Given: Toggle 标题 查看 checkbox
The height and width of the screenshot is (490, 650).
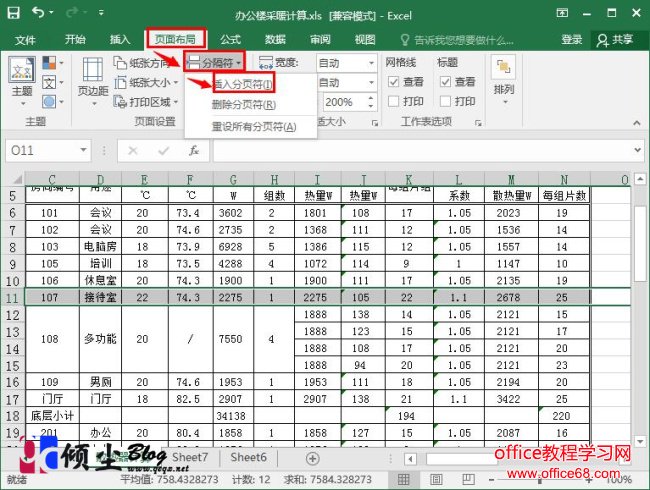Looking at the screenshot, I should [445, 82].
